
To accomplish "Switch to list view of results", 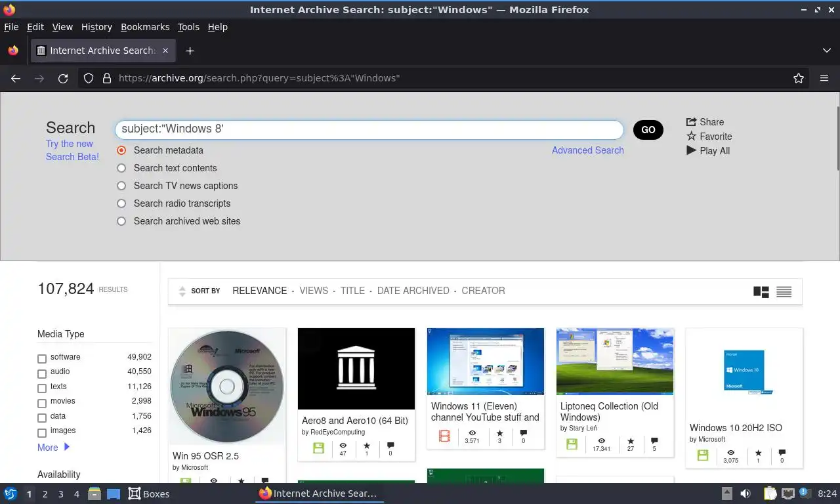I will pyautogui.click(x=784, y=291).
